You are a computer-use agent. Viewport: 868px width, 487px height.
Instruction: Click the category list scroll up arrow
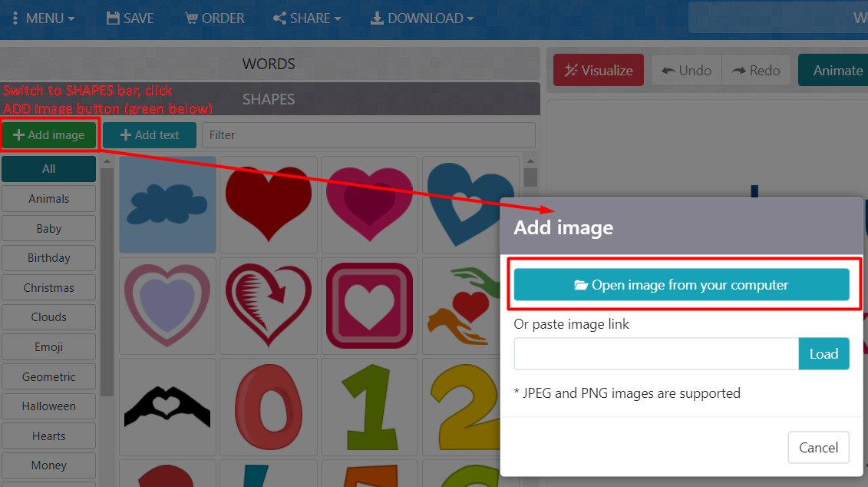click(107, 161)
